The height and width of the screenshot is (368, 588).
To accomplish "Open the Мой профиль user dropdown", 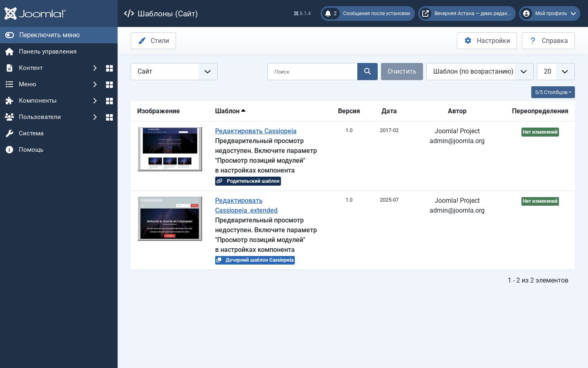I will 550,13.
